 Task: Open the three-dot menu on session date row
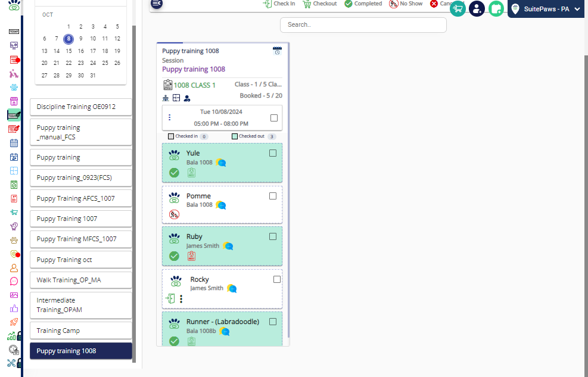pos(170,118)
